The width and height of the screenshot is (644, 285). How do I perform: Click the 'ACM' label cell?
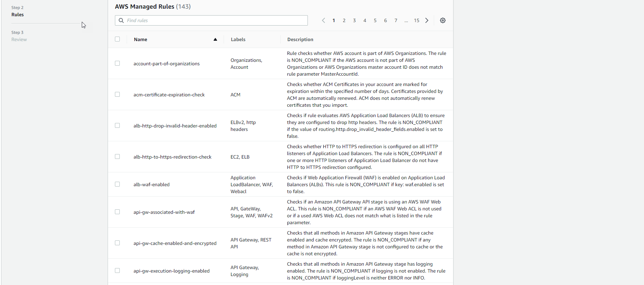[235, 95]
